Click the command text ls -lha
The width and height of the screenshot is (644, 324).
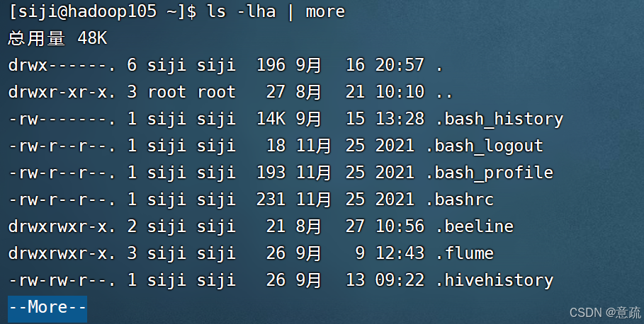pos(242,11)
